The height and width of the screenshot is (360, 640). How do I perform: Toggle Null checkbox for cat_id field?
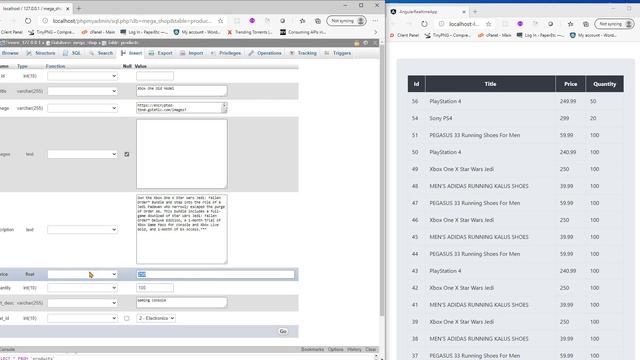coord(127,318)
